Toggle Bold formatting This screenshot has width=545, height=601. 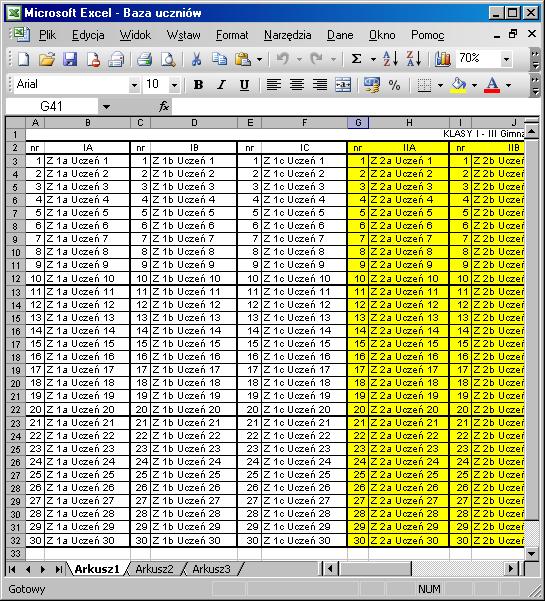(x=198, y=85)
